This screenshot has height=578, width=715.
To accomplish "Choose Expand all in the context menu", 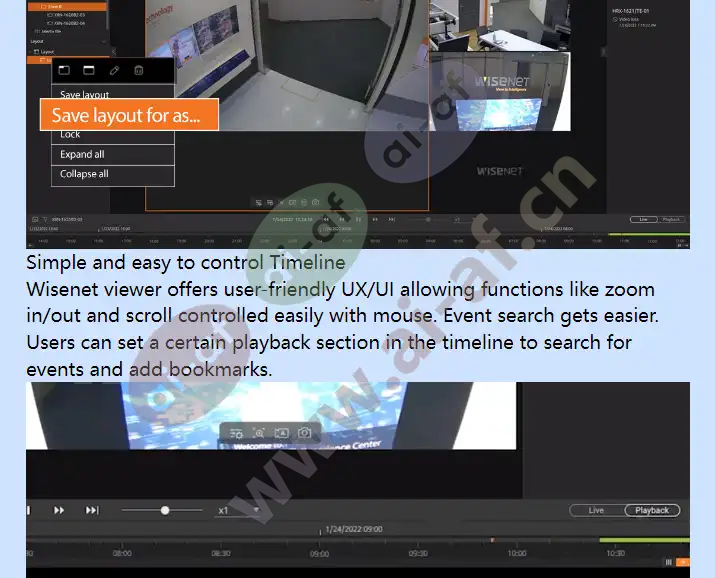I will (113, 155).
